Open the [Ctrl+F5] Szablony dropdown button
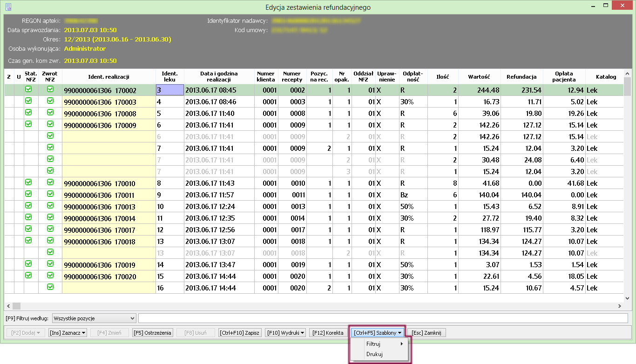This screenshot has width=636, height=364. (x=378, y=333)
